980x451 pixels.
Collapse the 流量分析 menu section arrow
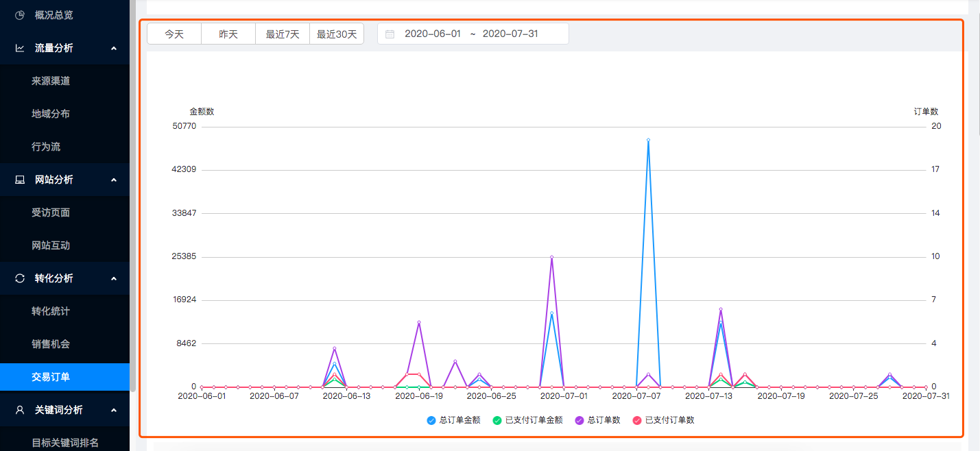click(x=114, y=48)
